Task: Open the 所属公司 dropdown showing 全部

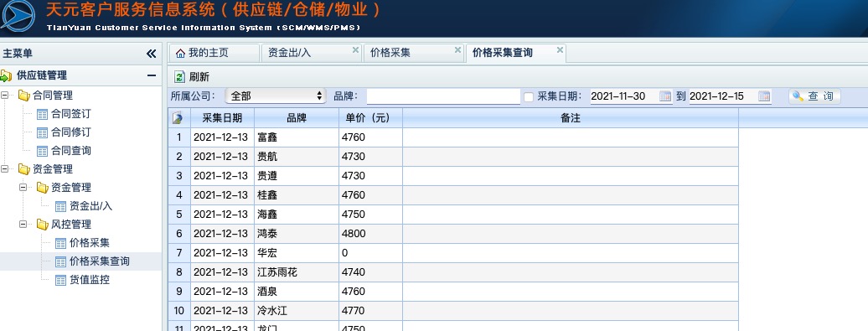Action: 275,96
